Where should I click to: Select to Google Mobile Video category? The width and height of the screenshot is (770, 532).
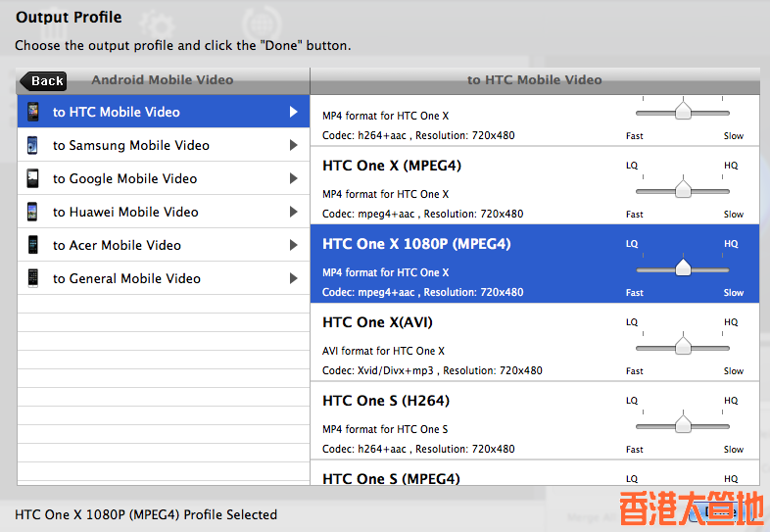click(x=164, y=179)
